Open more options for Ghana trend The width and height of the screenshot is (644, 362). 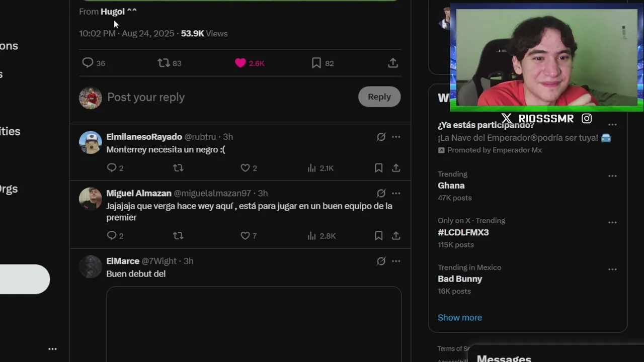(612, 176)
